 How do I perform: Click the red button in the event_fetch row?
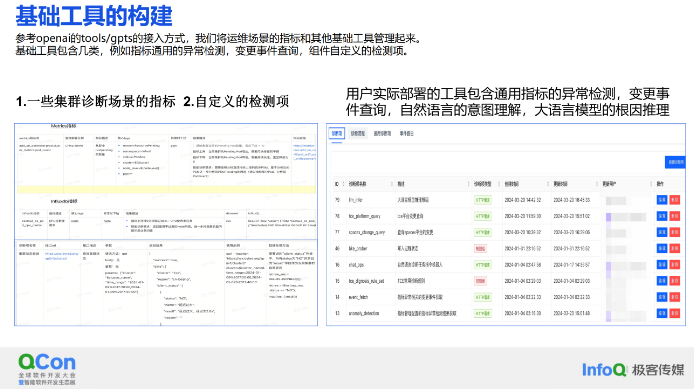pos(675,297)
